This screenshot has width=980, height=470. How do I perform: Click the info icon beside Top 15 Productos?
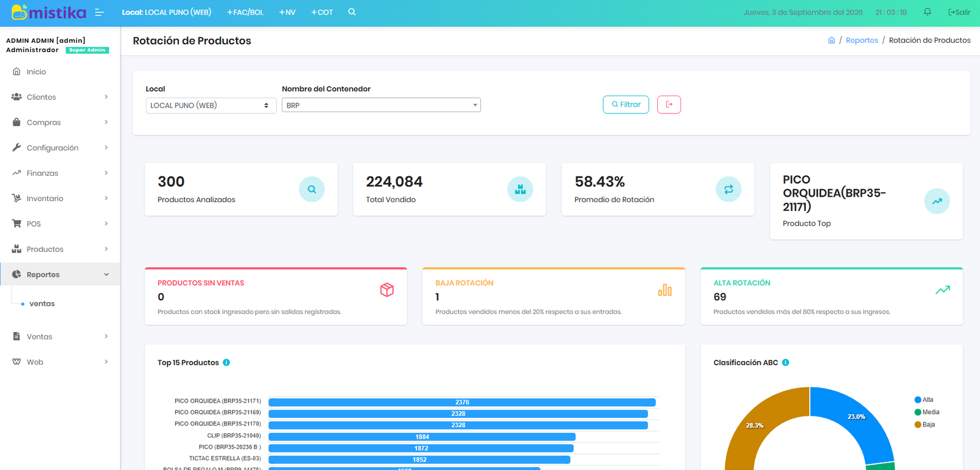[x=226, y=363]
